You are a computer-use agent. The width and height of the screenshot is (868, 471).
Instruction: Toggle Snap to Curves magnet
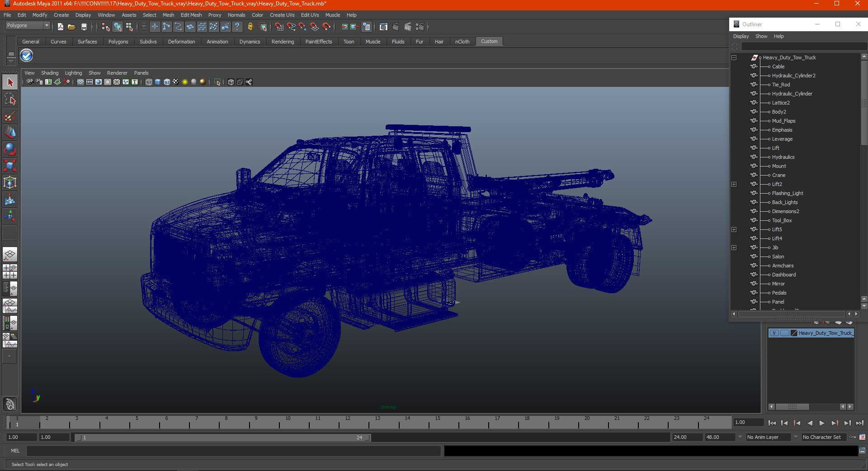click(291, 27)
